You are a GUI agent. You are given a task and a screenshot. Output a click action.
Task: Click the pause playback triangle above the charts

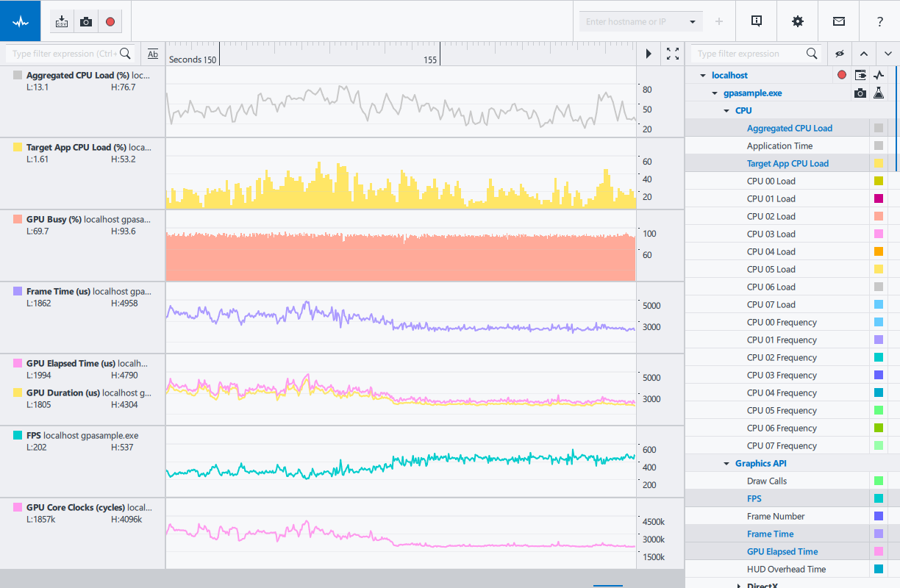[649, 54]
